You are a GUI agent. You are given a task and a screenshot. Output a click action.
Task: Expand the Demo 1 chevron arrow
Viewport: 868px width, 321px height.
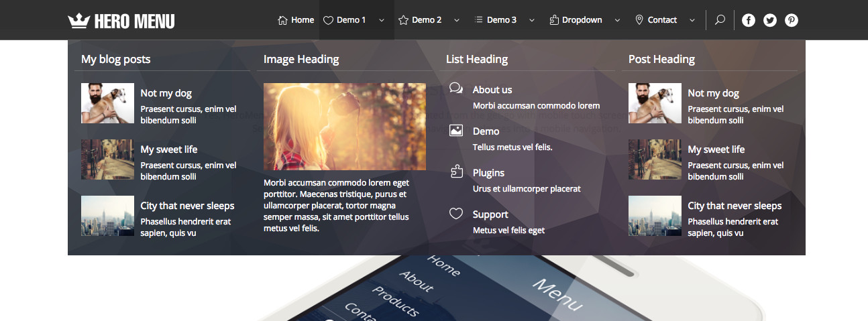tap(382, 20)
